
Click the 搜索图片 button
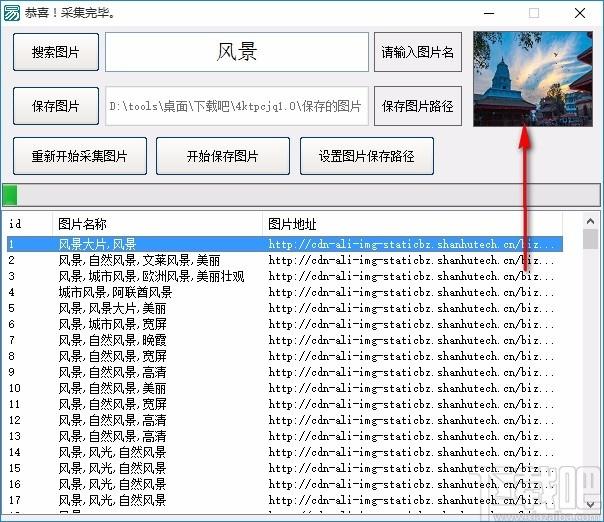(x=56, y=52)
